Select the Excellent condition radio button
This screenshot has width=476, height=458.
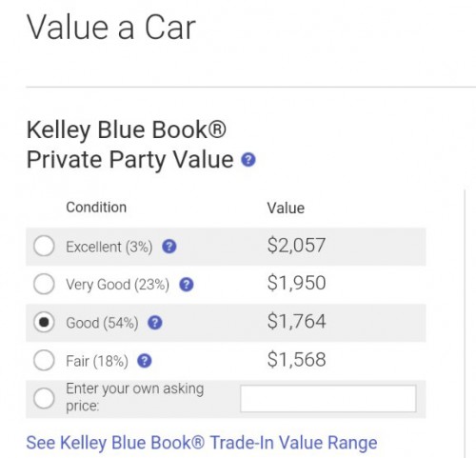coord(44,246)
